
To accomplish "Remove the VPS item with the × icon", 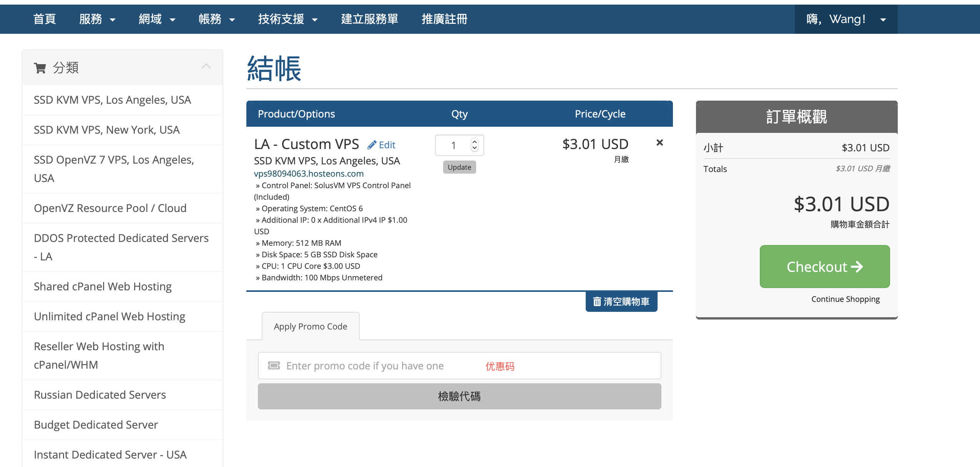I will [x=660, y=142].
